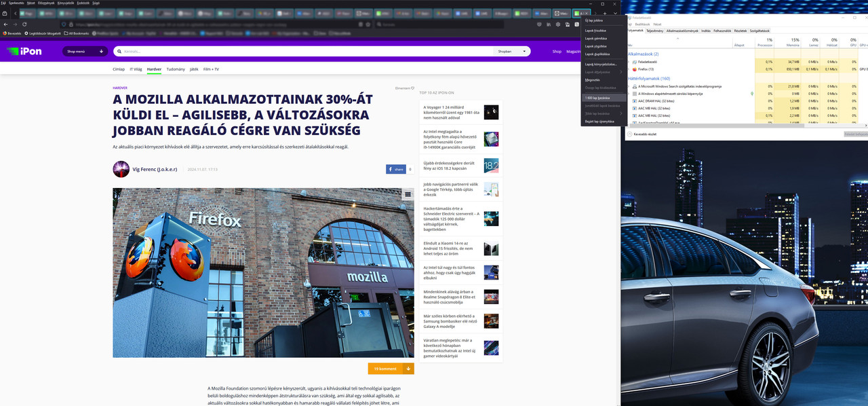Choose Lapok duplikálása from context menu

click(x=604, y=54)
